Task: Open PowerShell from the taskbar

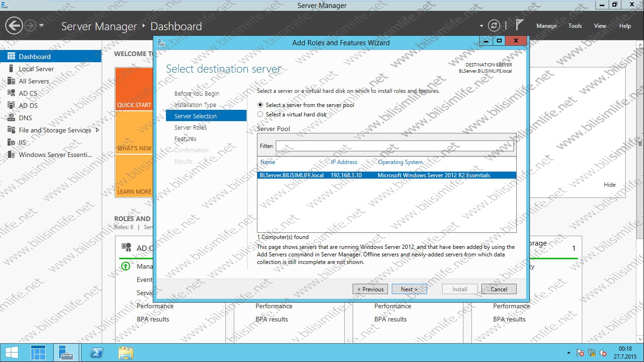Action: [97, 353]
